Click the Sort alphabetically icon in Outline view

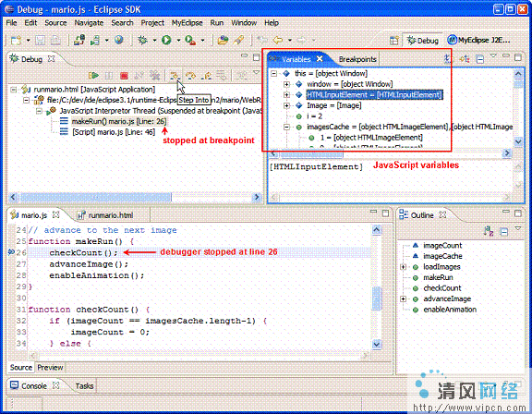tap(489, 232)
